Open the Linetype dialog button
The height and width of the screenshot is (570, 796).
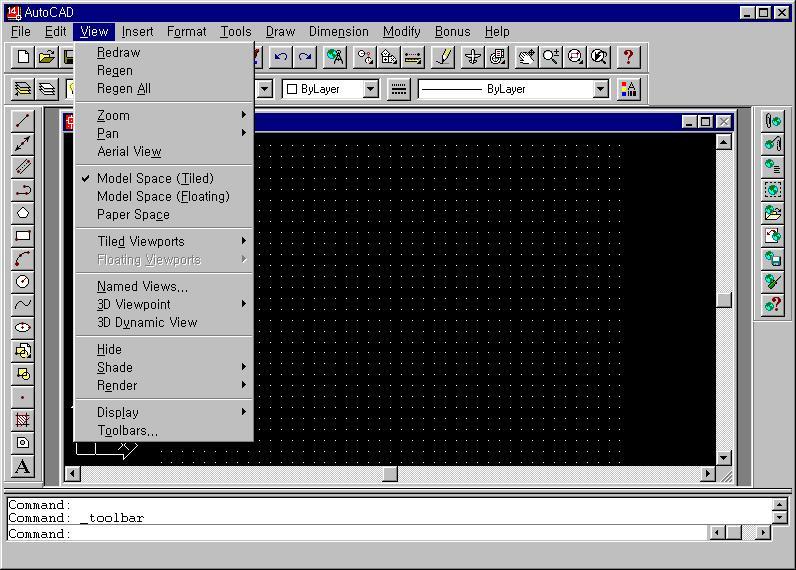coord(399,89)
